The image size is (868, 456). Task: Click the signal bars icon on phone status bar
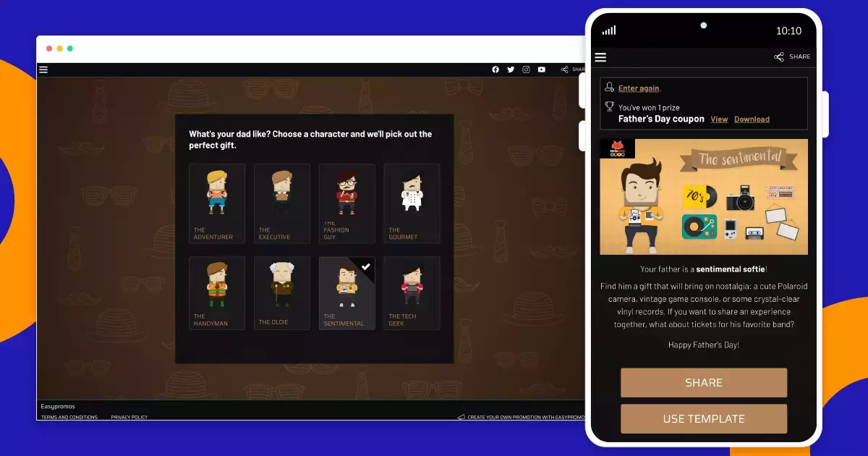[609, 30]
